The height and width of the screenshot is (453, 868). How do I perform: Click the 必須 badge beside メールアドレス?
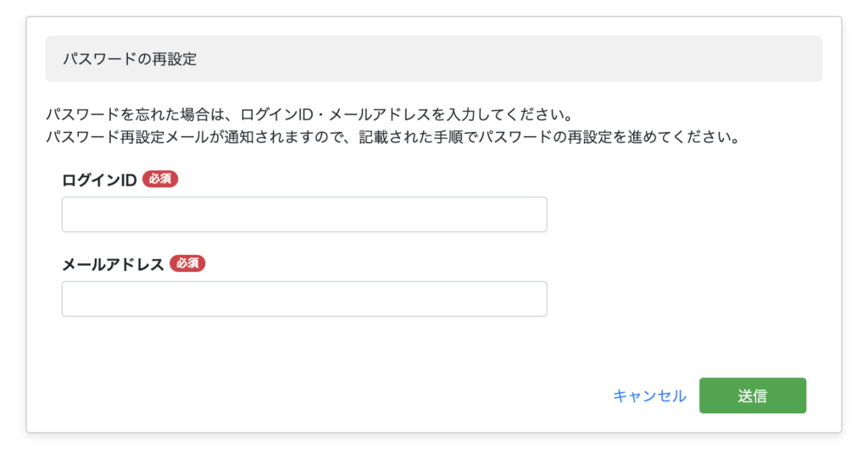[x=187, y=263]
